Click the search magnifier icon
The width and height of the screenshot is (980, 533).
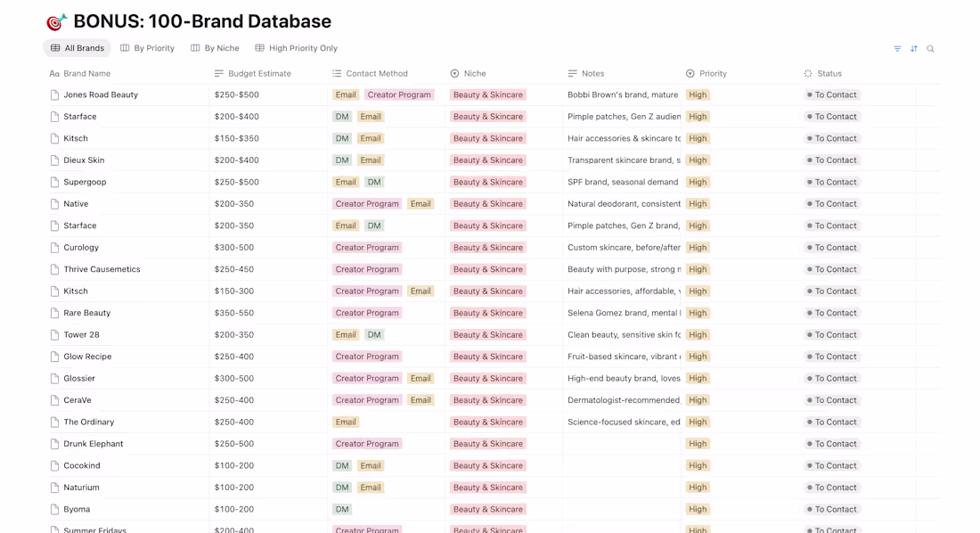point(930,49)
